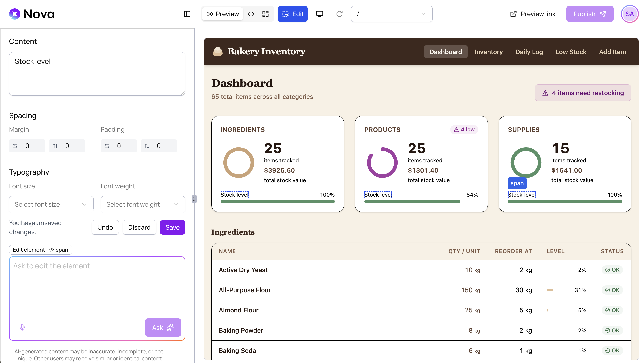Image resolution: width=644 pixels, height=363 pixels.
Task: Expand the route path dropdown
Action: pyautogui.click(x=392, y=14)
